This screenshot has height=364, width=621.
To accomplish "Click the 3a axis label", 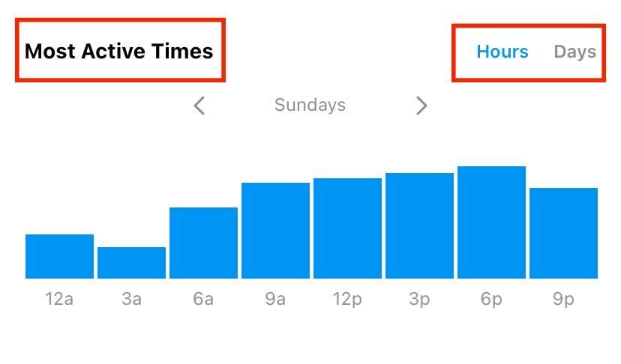I will 131,300.
